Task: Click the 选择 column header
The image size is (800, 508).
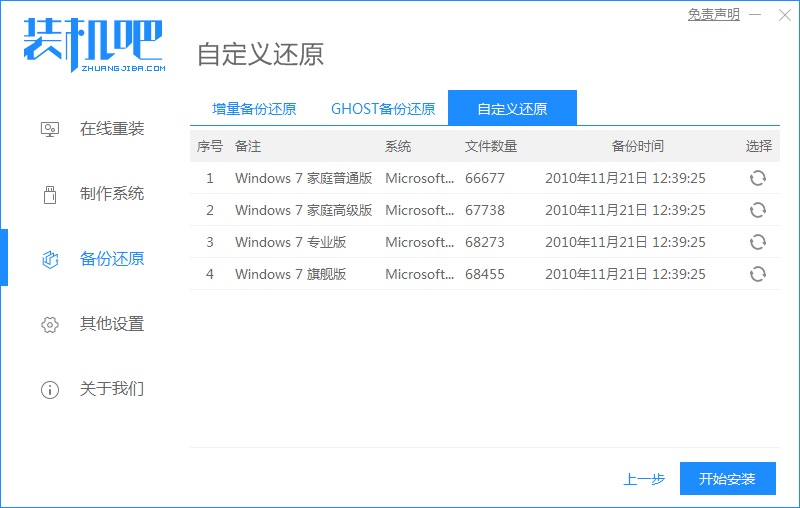Action: click(759, 146)
